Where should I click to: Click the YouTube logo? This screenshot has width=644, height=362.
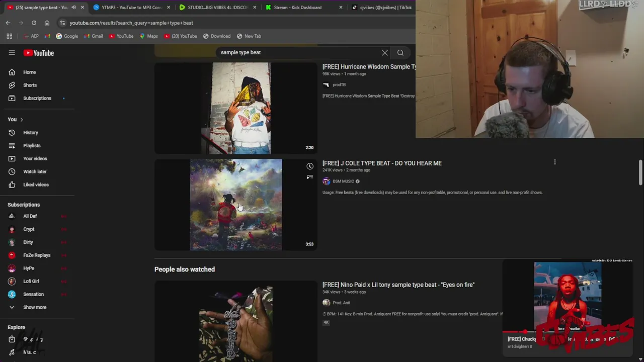(39, 53)
